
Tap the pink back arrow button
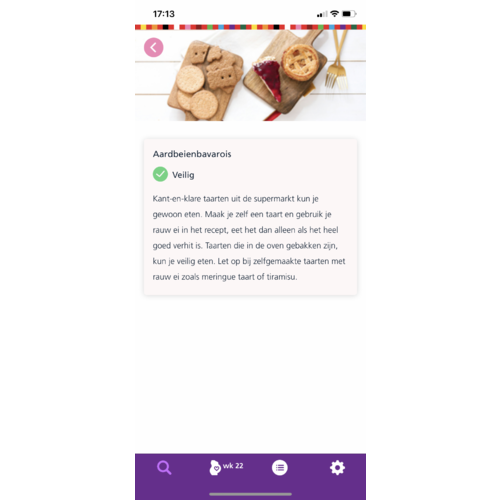click(153, 47)
